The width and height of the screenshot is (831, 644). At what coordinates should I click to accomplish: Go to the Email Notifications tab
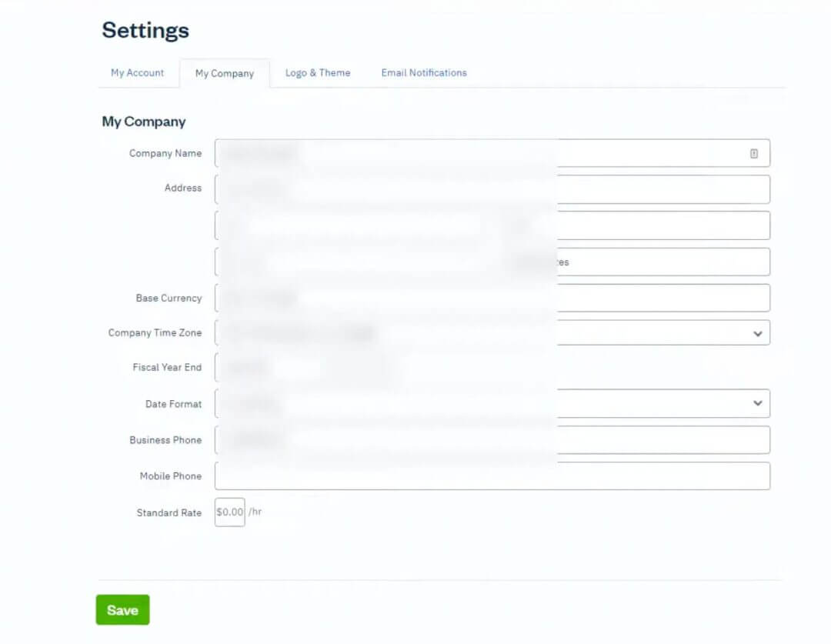[423, 72]
